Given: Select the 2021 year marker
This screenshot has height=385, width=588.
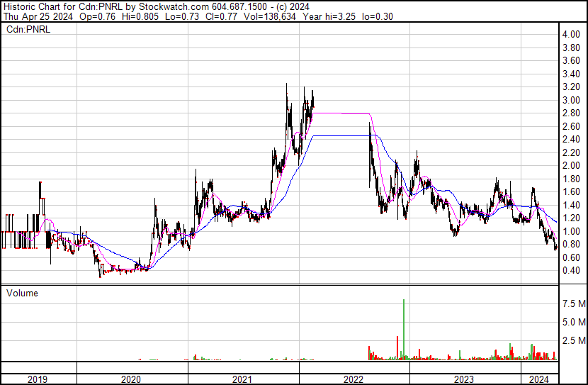Looking at the screenshot, I should (x=243, y=380).
